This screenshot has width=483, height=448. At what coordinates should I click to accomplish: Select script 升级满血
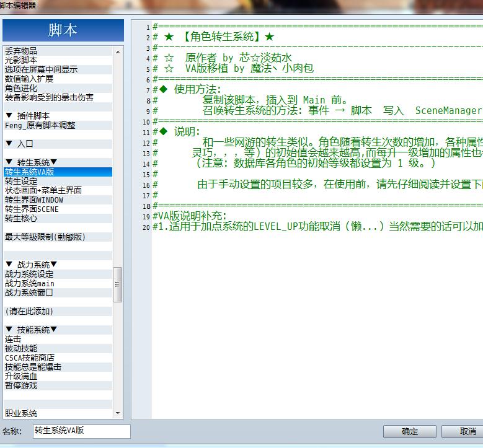[x=58, y=376]
